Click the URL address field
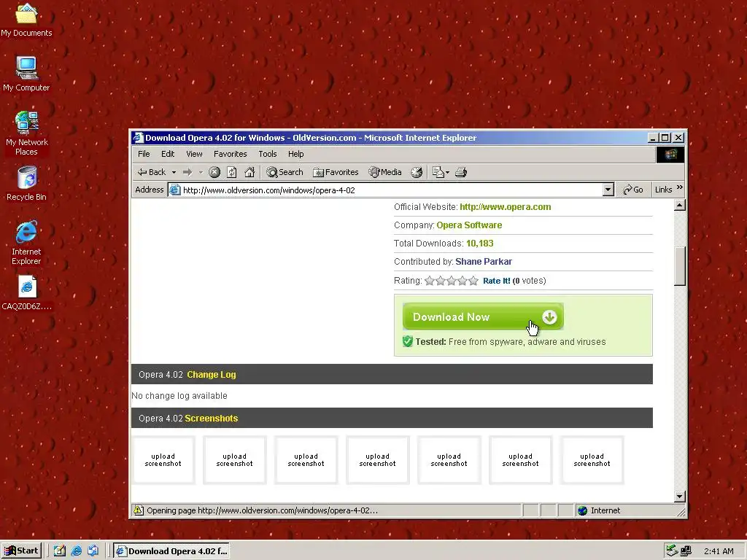 [392, 190]
